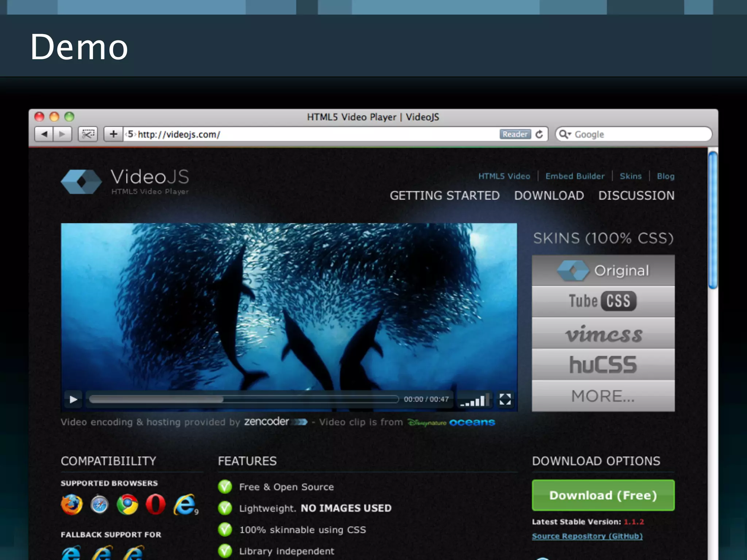Image resolution: width=747 pixels, height=560 pixels.
Task: Select the Original skin
Action: click(603, 271)
